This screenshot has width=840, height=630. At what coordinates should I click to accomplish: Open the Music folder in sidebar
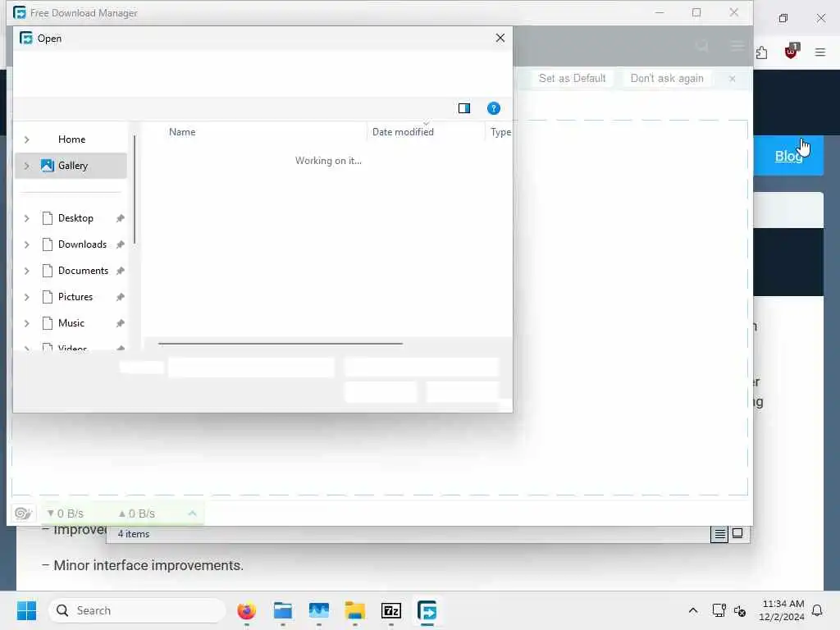click(x=71, y=323)
